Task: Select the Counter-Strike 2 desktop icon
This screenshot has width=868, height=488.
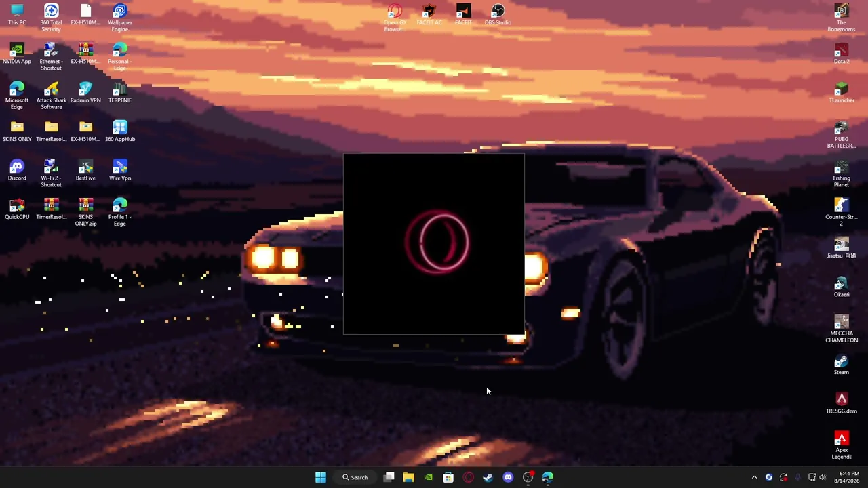Action: coord(842,212)
